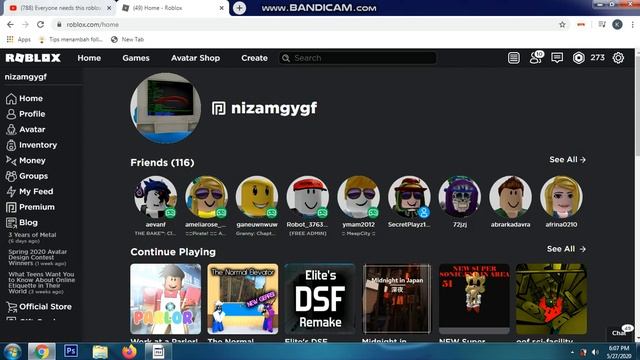Image resolution: width=640 pixels, height=360 pixels.
Task: Bookmark page with the star icon
Action: pyautogui.click(x=562, y=24)
